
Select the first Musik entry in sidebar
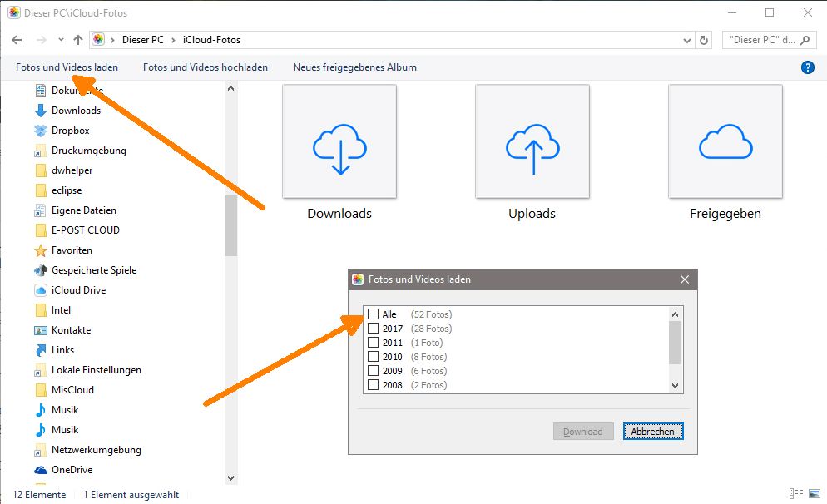point(65,410)
